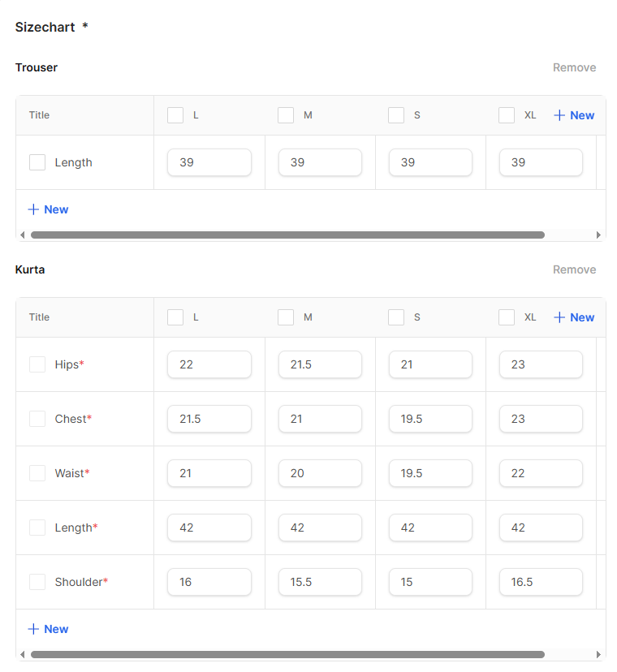The image size is (617, 672).
Task: Tick the XL column checkbox in Trouser table
Action: (x=507, y=115)
